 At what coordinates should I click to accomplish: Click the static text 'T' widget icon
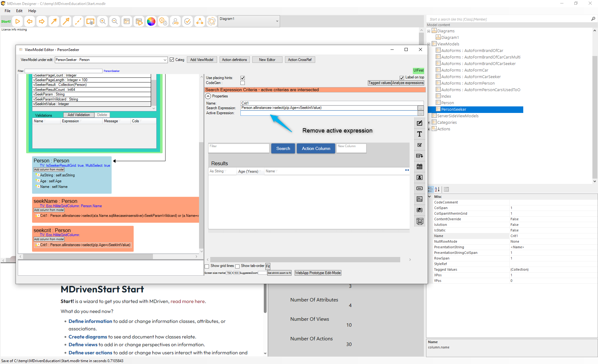point(420,134)
